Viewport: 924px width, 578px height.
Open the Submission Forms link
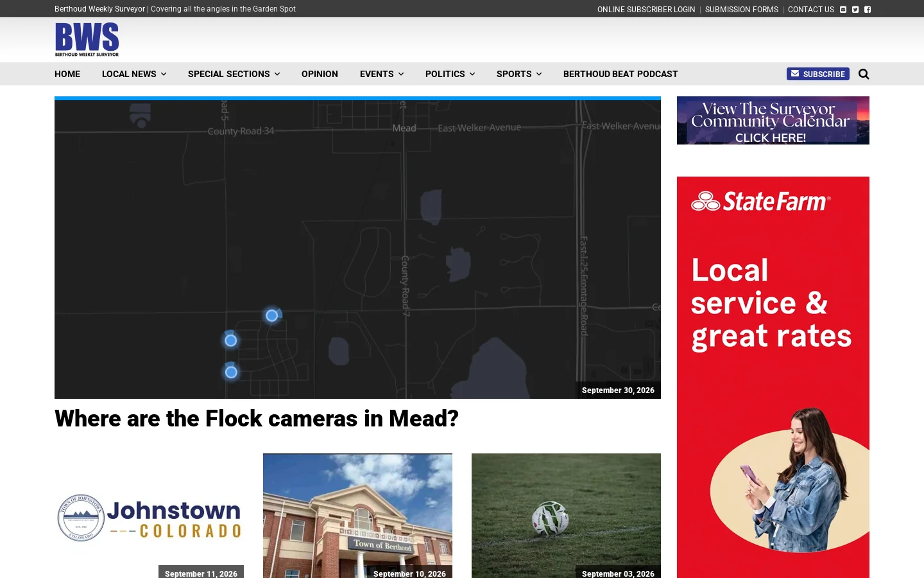click(742, 10)
